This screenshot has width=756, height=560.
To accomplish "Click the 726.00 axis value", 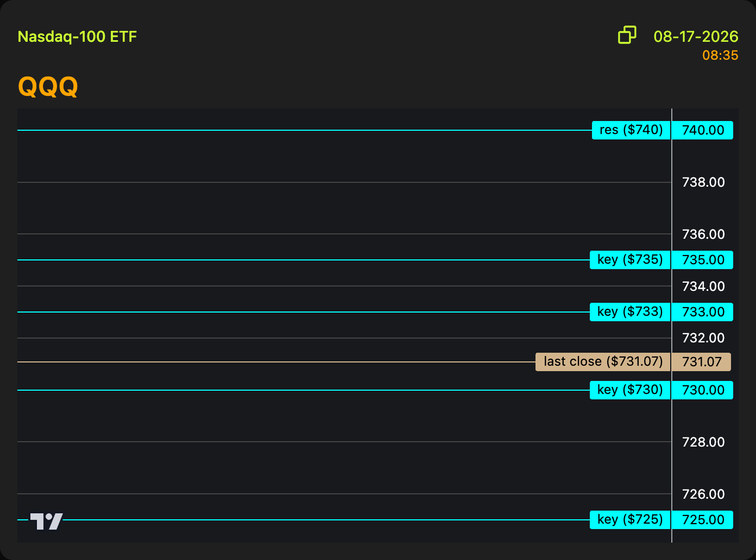I will (x=703, y=494).
